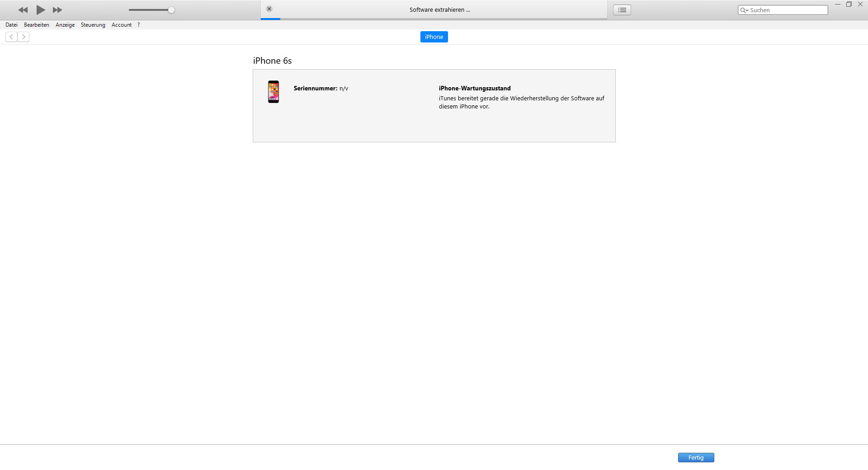The height and width of the screenshot is (470, 868).
Task: Open the Anzeige menu
Action: (65, 25)
